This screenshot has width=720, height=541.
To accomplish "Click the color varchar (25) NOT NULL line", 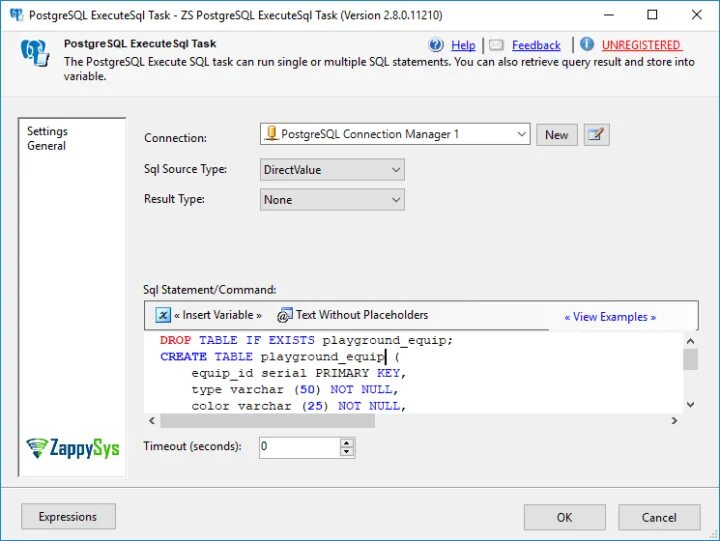I will point(299,406).
